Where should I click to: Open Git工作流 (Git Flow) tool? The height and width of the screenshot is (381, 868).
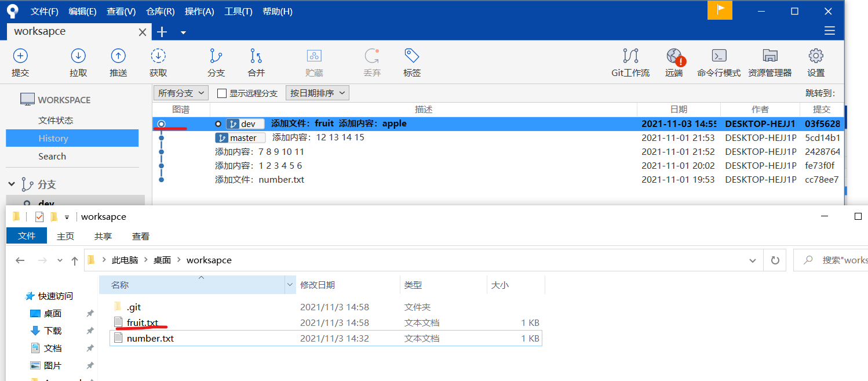coord(630,56)
